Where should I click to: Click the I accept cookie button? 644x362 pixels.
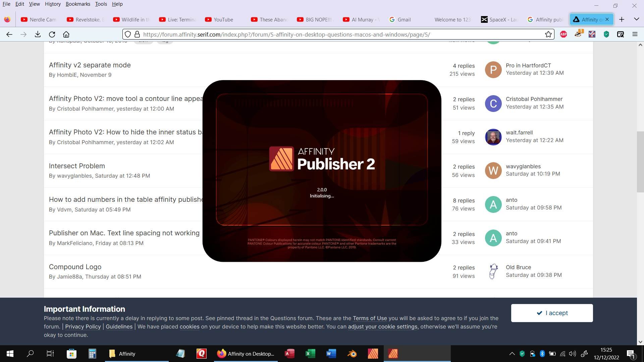552,313
